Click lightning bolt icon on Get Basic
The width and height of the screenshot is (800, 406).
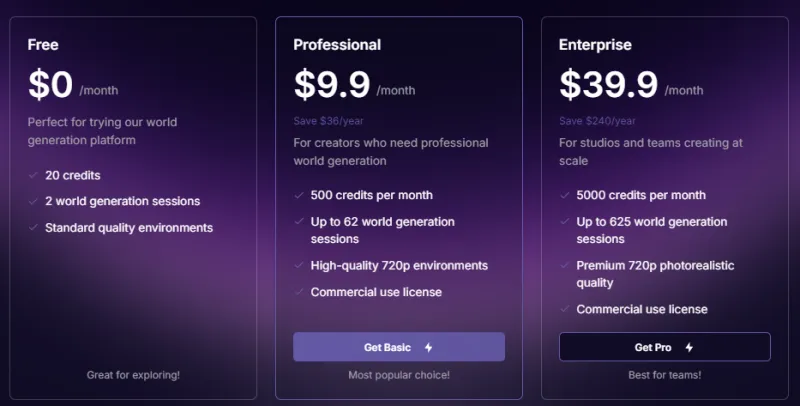tap(429, 348)
